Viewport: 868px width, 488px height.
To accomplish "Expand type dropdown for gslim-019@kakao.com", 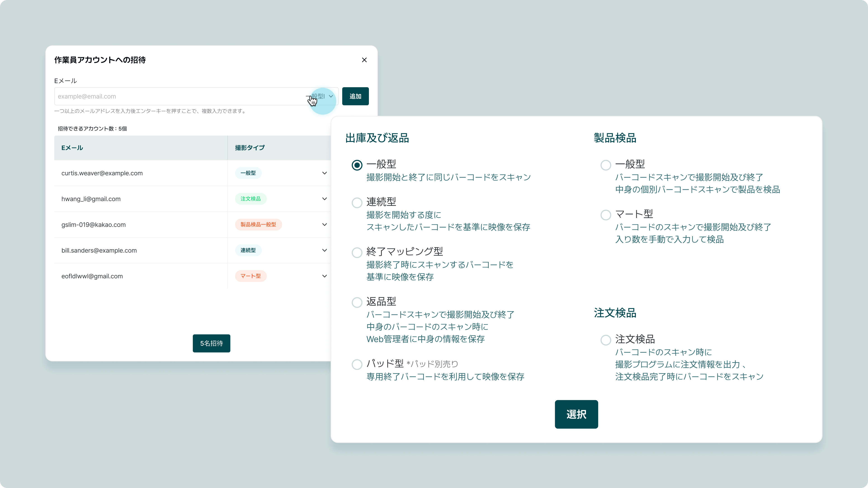I will 324,225.
